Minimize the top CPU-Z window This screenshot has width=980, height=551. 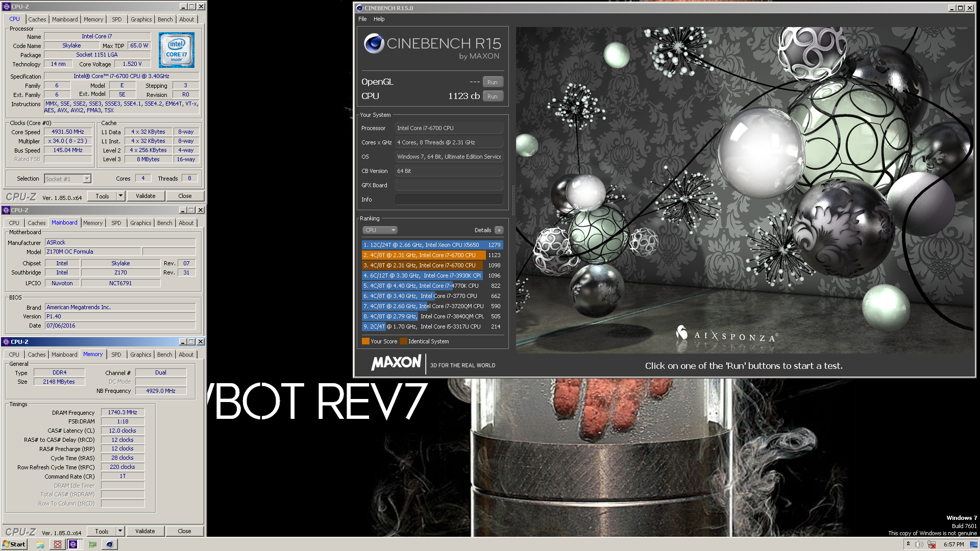[x=183, y=7]
